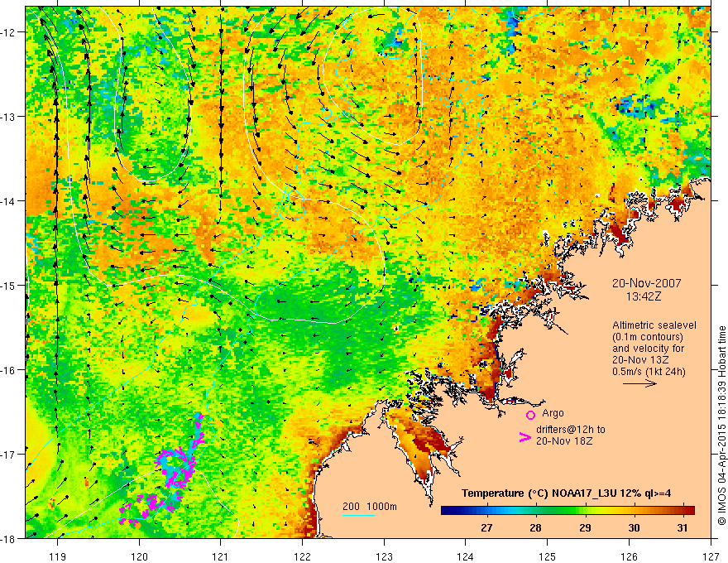The height and width of the screenshot is (563, 728).
Task: Click the time text 13:42Z
Action: 644,296
